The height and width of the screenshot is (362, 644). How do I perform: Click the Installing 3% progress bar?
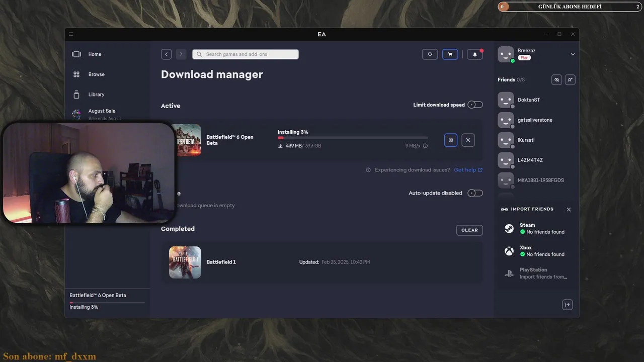[353, 138]
